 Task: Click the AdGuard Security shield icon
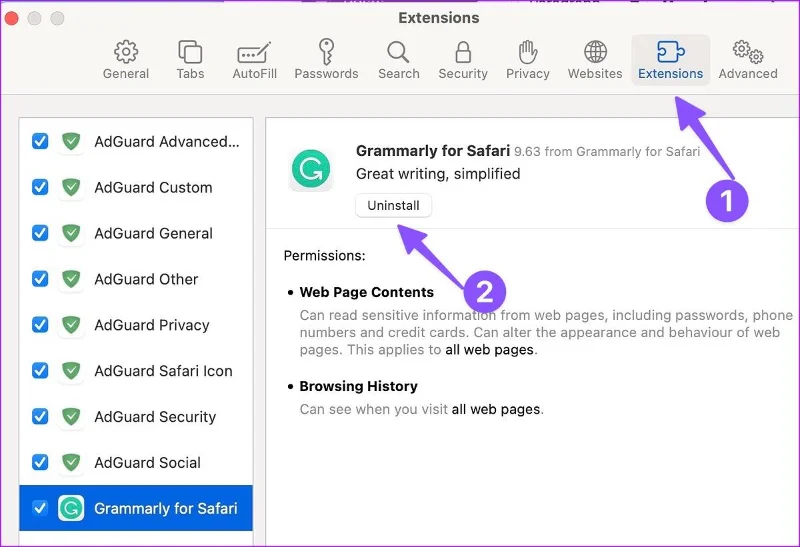(71, 416)
